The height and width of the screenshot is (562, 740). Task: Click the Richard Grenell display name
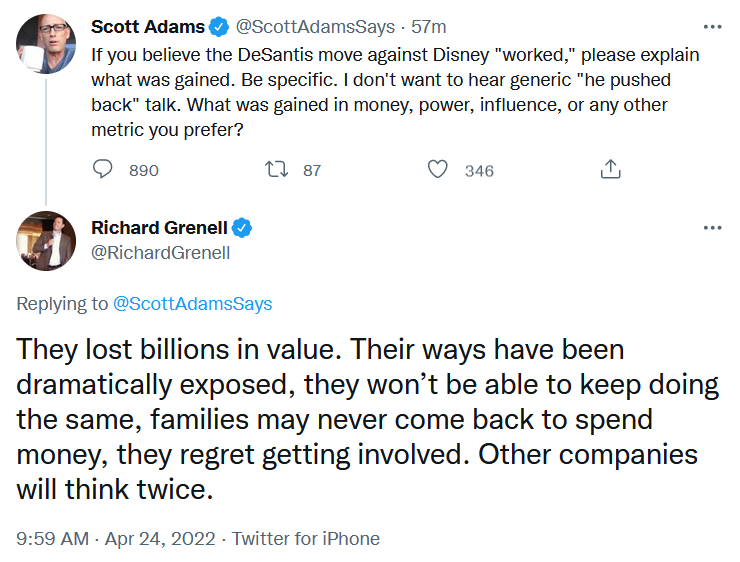coord(160,228)
